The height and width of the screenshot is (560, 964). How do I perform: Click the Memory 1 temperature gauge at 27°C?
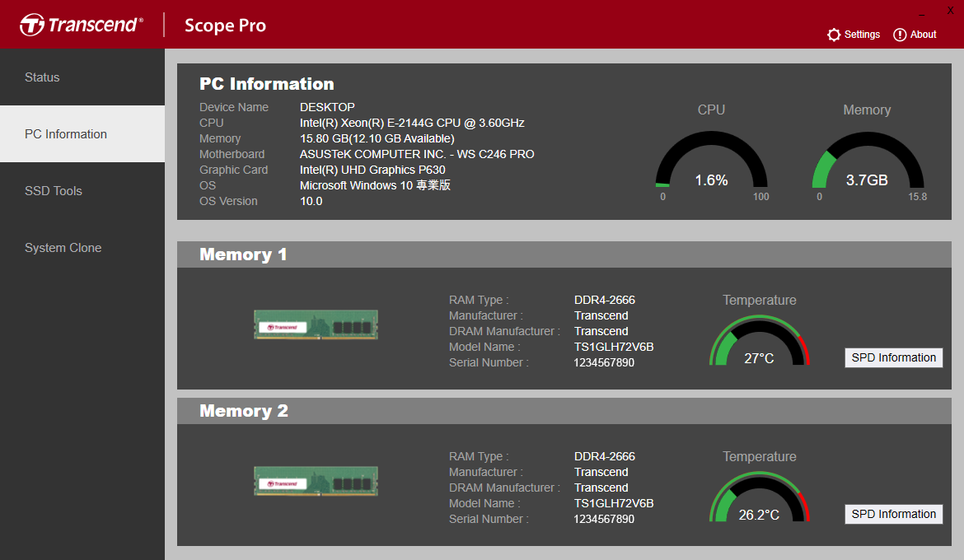pos(760,341)
